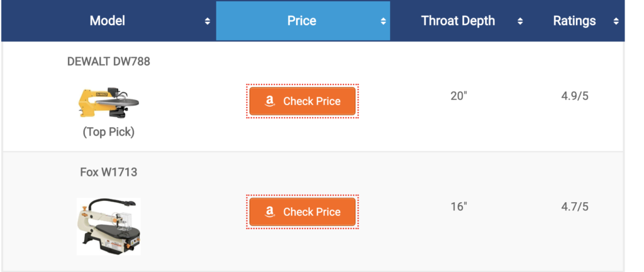Select the Ratings header text
The image size is (644, 272).
(x=574, y=21)
